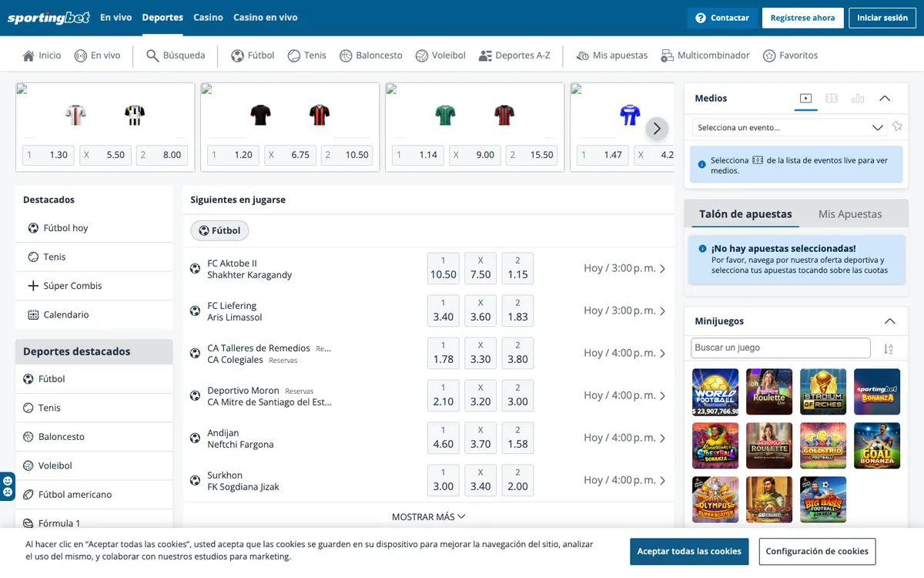Open Surkhon match details arrow
Image resolution: width=924 pixels, height=578 pixels.
point(662,481)
